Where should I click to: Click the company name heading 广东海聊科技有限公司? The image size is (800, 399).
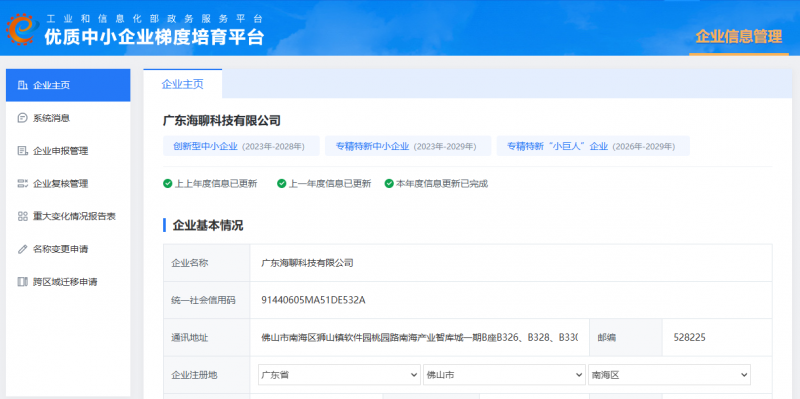pyautogui.click(x=222, y=121)
